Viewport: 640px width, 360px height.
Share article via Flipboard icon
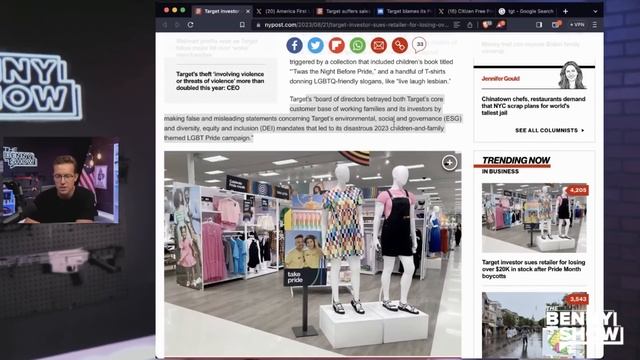tap(336, 45)
